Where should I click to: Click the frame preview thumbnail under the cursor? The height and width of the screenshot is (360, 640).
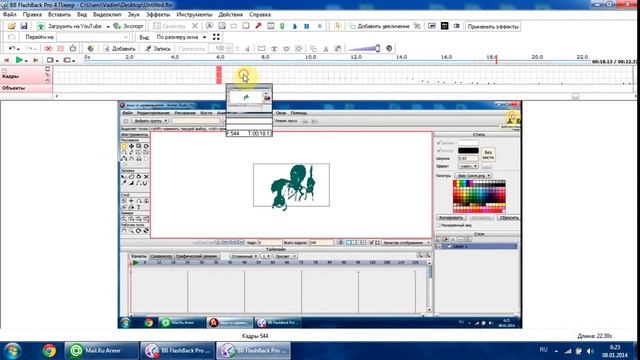pyautogui.click(x=249, y=110)
